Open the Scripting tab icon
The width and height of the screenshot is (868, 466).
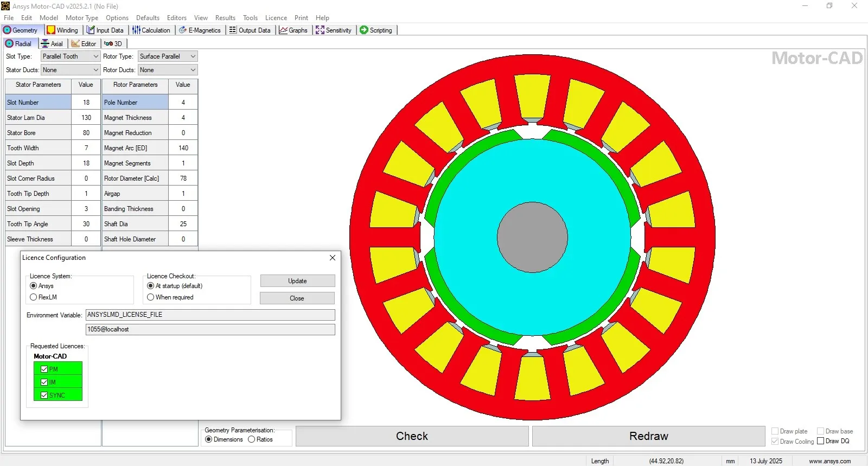coord(364,30)
